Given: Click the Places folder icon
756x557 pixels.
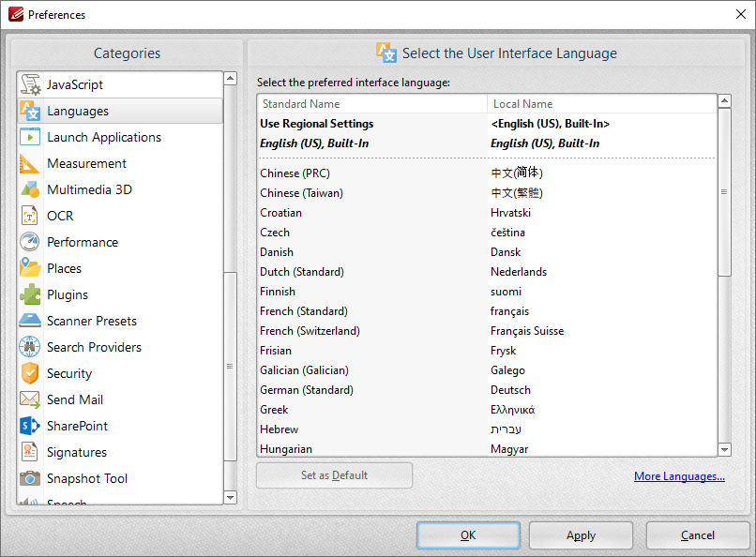Looking at the screenshot, I should [30, 268].
